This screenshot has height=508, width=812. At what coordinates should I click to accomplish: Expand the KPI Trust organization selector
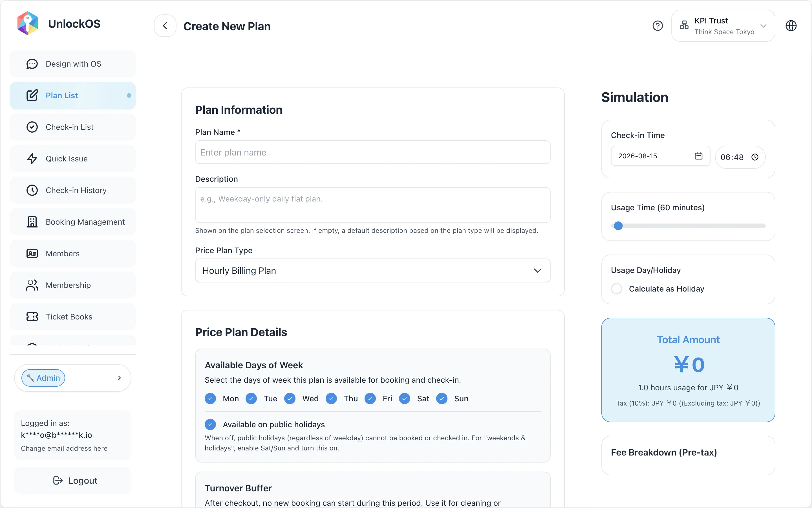pyautogui.click(x=723, y=26)
